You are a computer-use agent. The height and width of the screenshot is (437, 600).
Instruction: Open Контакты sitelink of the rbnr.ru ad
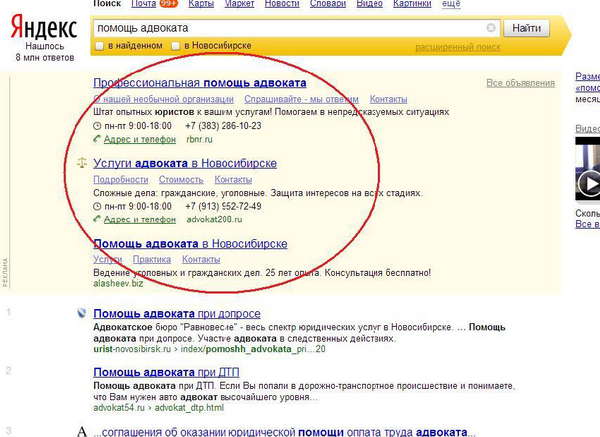(388, 99)
